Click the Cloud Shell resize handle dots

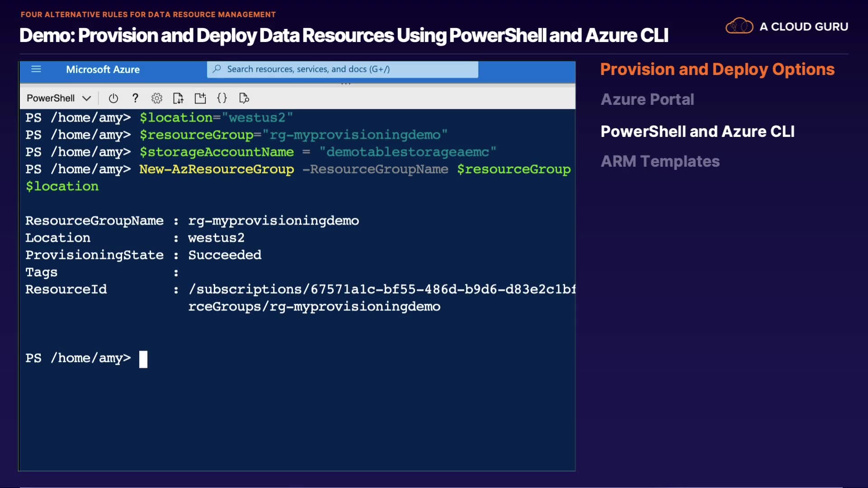coord(346,84)
